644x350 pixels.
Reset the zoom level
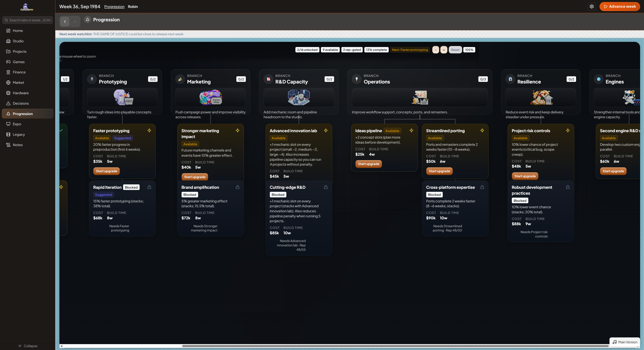(455, 50)
